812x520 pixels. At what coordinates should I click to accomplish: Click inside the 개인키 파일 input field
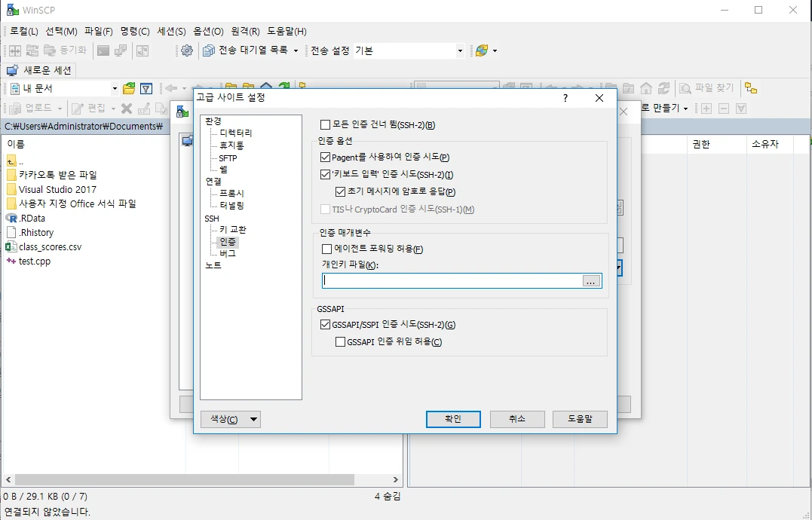tap(452, 280)
